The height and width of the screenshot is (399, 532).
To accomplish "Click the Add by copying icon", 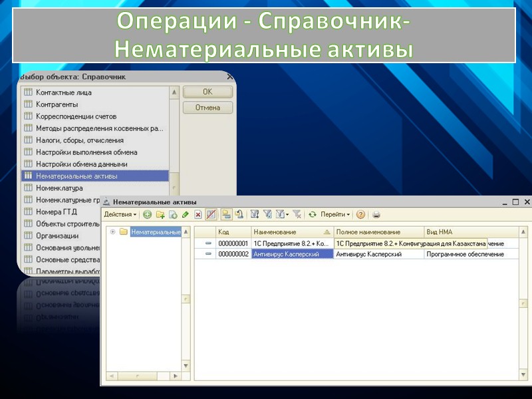I will 173,214.
